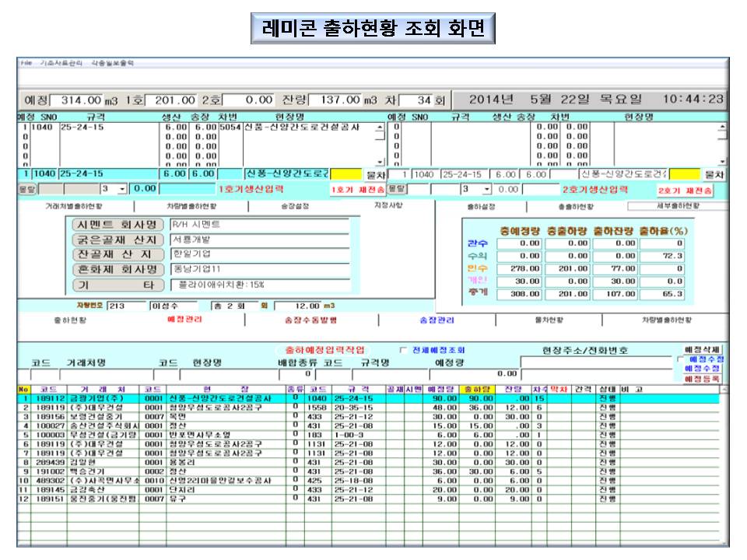Click the 굵은골재 산지 label button
This screenshot has height=560, width=747.
pyautogui.click(x=117, y=240)
